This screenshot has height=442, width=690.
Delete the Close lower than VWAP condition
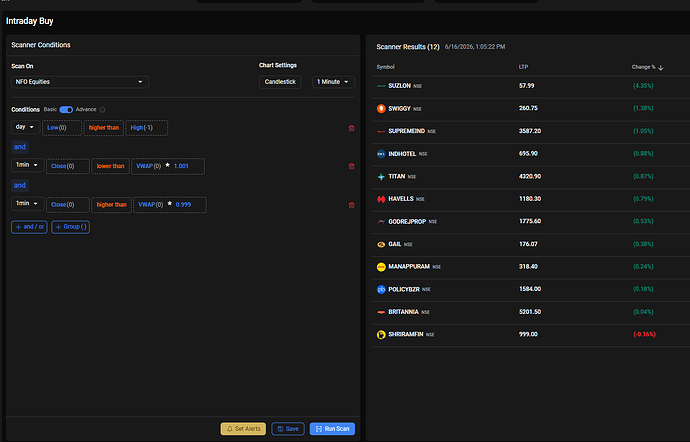[x=351, y=166]
